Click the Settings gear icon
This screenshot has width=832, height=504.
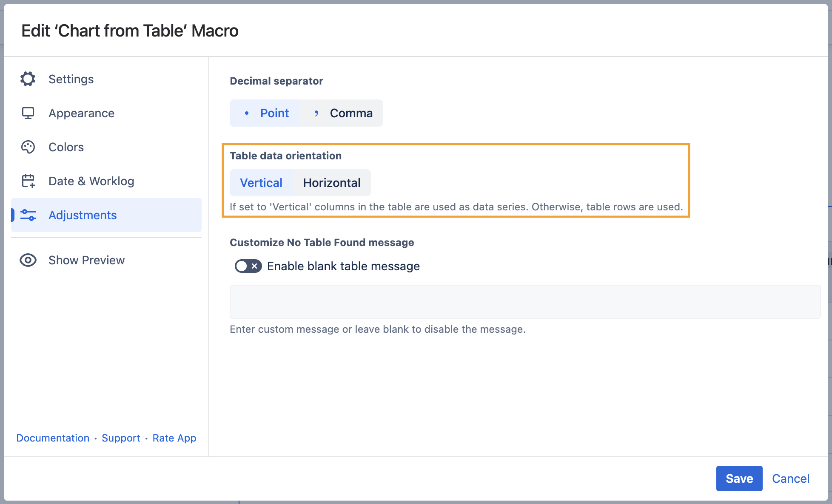(x=28, y=79)
